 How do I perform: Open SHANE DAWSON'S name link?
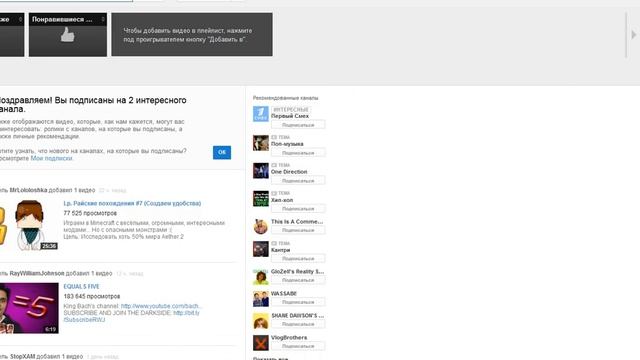pyautogui.click(x=298, y=316)
